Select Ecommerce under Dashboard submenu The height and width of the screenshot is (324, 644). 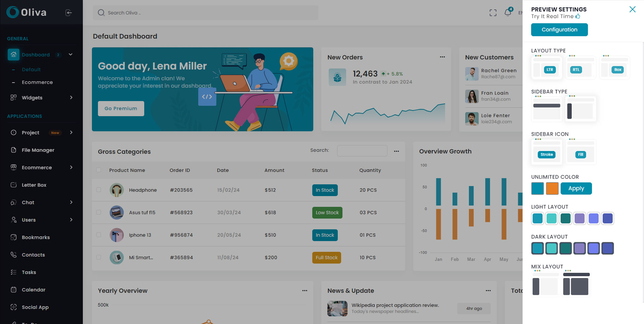[37, 82]
